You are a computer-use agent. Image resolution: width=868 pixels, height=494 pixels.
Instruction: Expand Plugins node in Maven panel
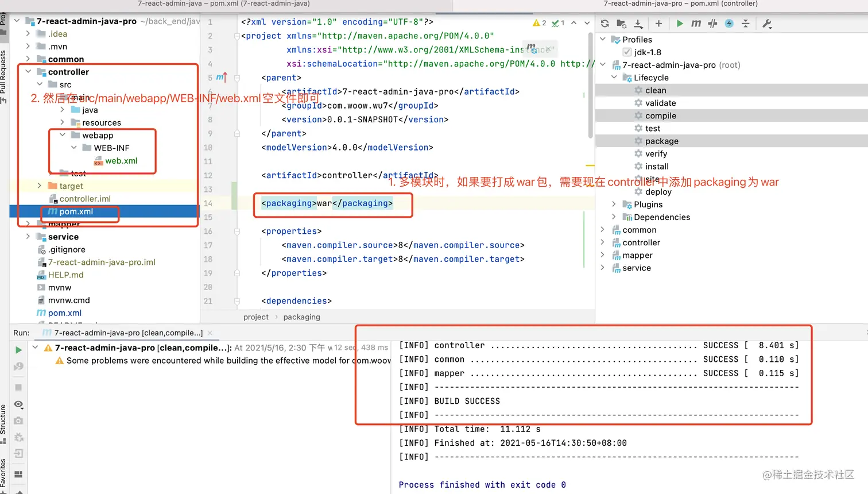614,204
